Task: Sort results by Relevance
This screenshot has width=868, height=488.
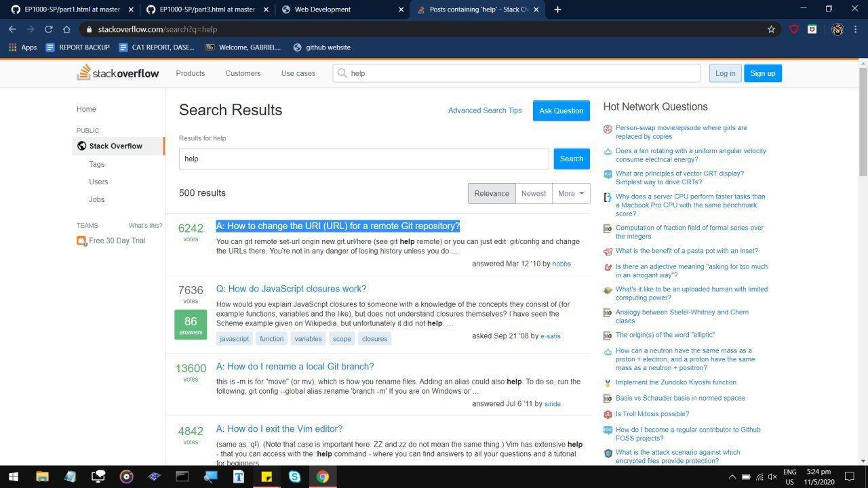Action: (x=492, y=193)
